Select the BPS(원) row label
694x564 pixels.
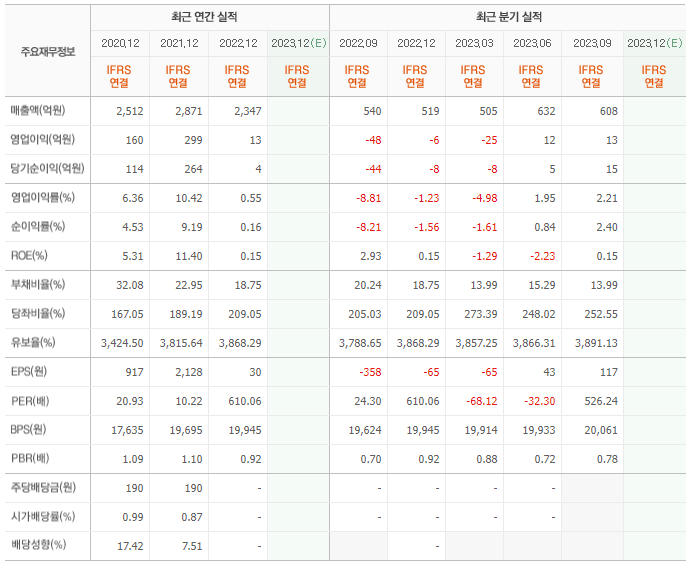click(28, 430)
